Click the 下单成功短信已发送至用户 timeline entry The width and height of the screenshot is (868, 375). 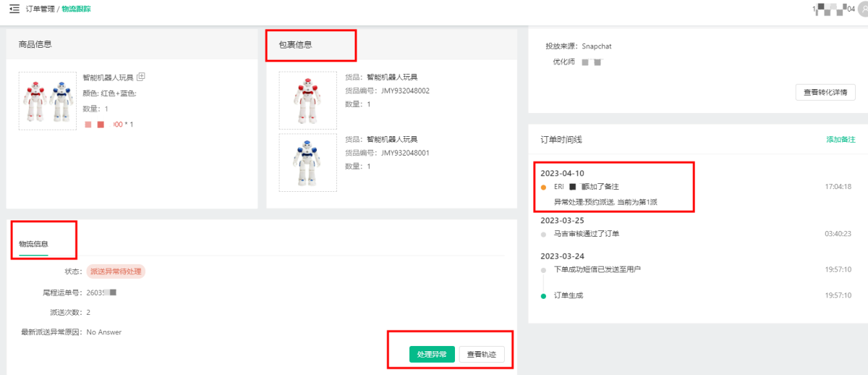(x=597, y=269)
